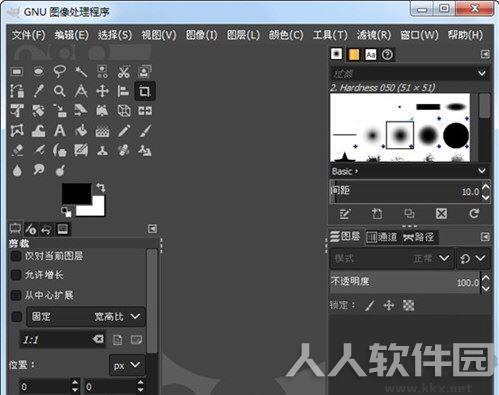
Task: Toggle lock pixels brush icon
Action: click(x=369, y=305)
